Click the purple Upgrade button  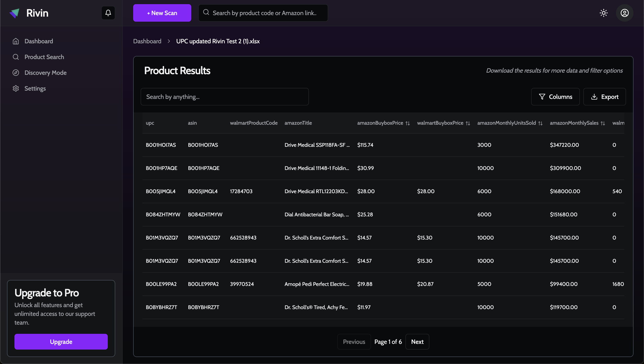tap(61, 341)
